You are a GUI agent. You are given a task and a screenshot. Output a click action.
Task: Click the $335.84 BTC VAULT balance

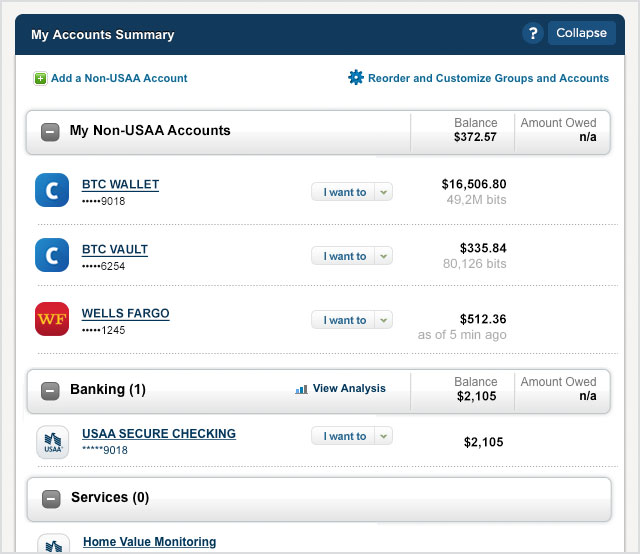(483, 248)
